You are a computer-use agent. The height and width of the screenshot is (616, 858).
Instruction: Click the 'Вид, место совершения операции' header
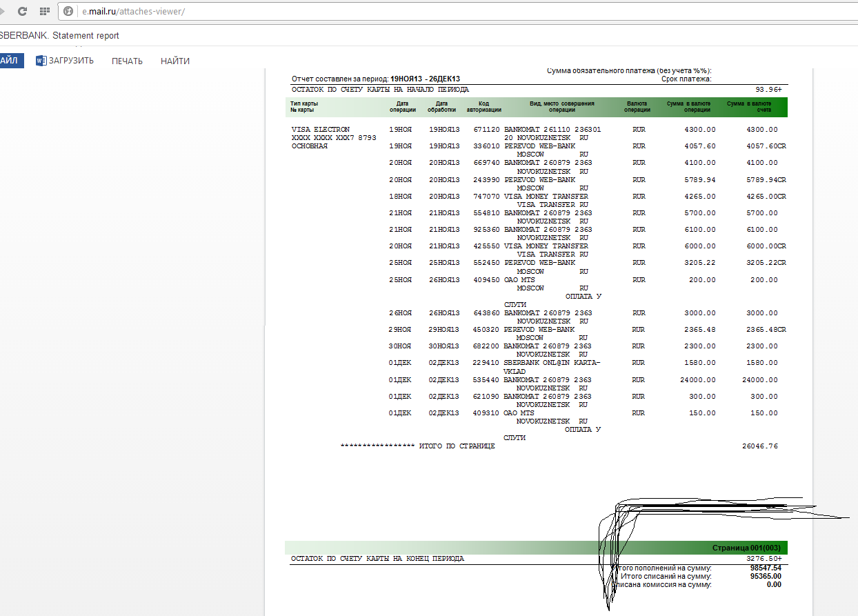coord(562,107)
